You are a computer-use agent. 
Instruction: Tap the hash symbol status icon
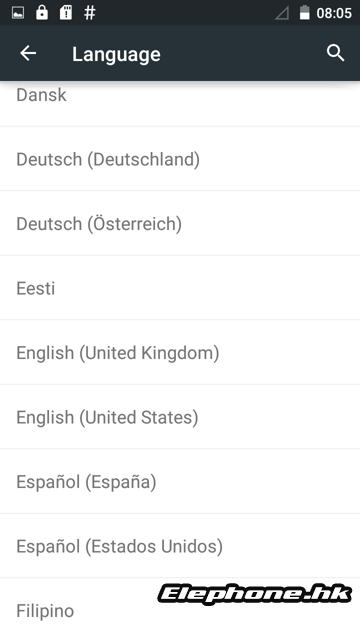[89, 13]
